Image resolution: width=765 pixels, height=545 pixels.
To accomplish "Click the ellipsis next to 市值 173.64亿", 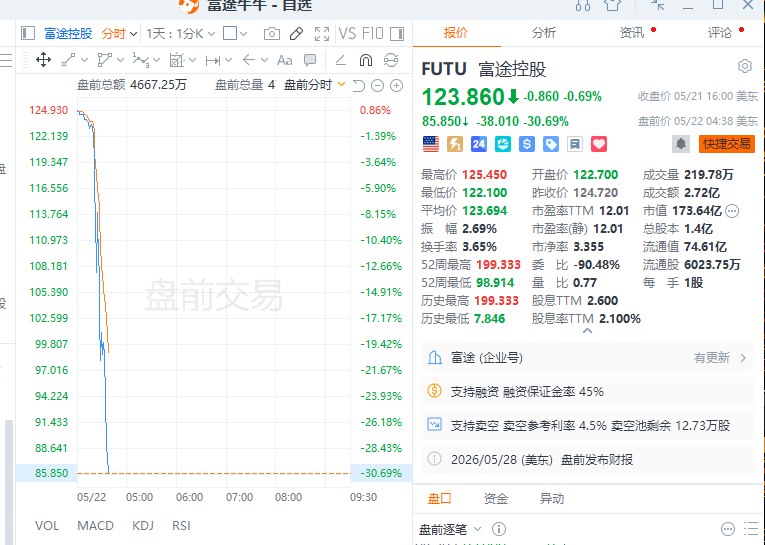I will click(x=732, y=211).
